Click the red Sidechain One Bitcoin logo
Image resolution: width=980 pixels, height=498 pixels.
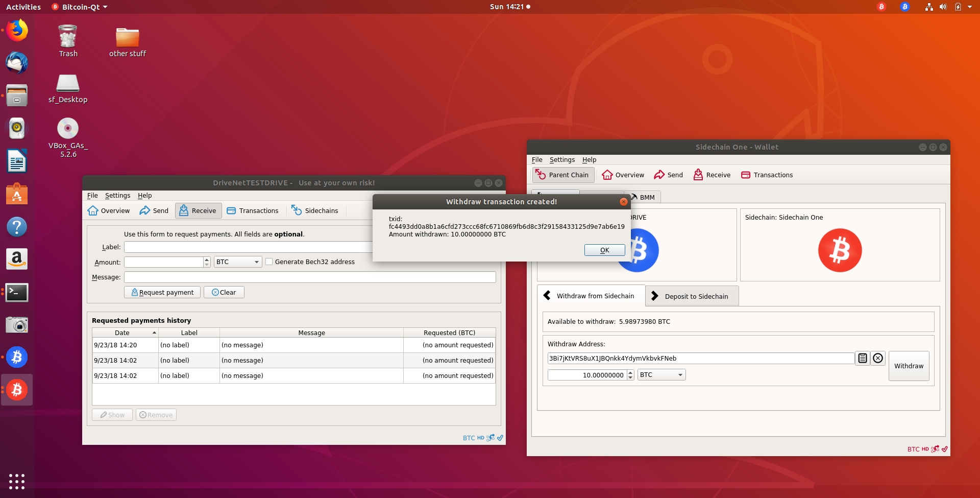[840, 250]
